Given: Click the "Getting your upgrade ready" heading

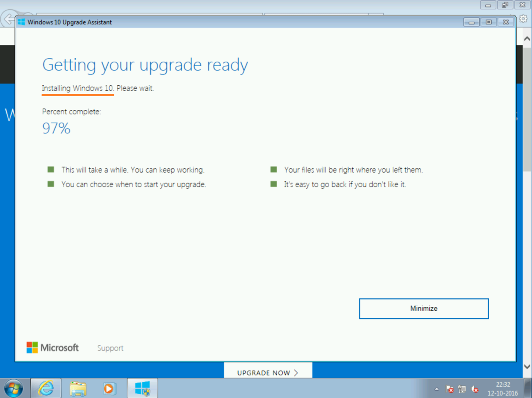Looking at the screenshot, I should (x=145, y=65).
